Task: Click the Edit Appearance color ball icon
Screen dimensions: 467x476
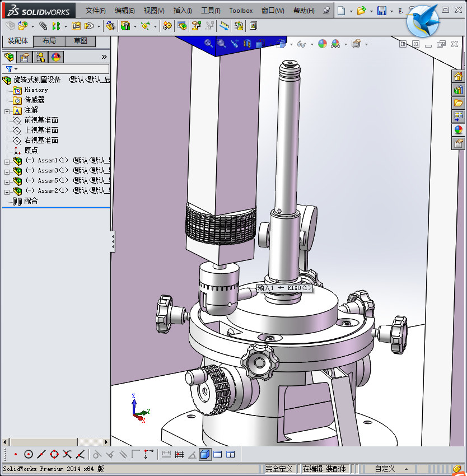Action: [323, 44]
